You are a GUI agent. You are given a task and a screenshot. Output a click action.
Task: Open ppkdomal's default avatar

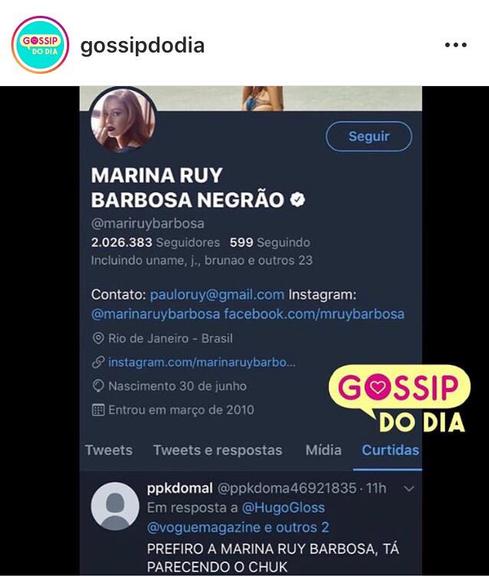[115, 506]
